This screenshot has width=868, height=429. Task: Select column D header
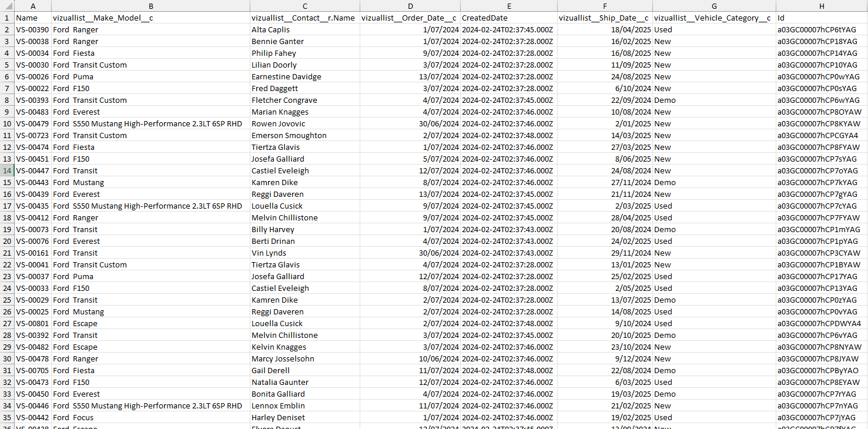(410, 6)
